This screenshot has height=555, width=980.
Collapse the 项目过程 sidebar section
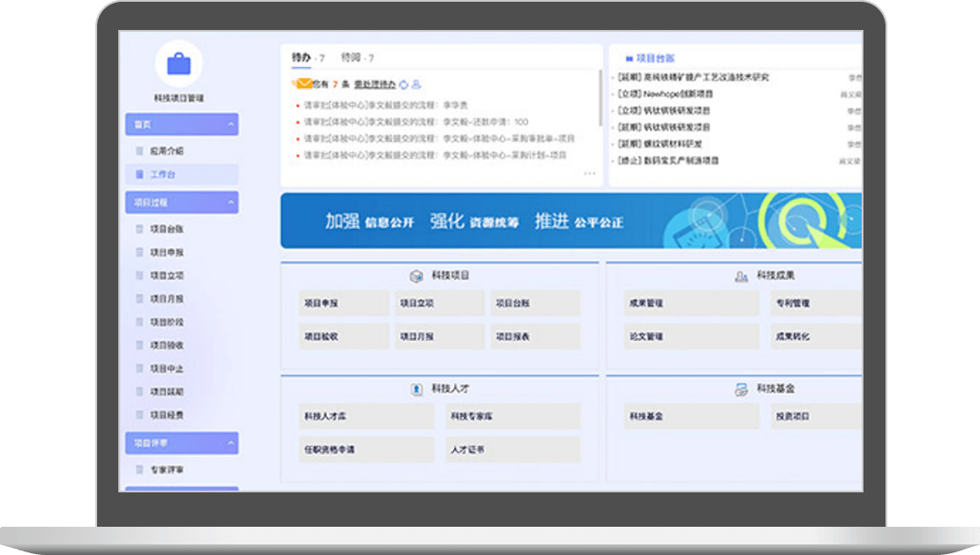230,203
